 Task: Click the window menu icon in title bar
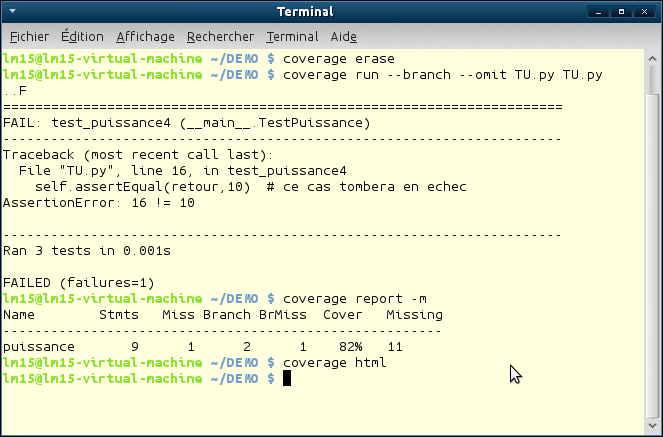(13, 12)
